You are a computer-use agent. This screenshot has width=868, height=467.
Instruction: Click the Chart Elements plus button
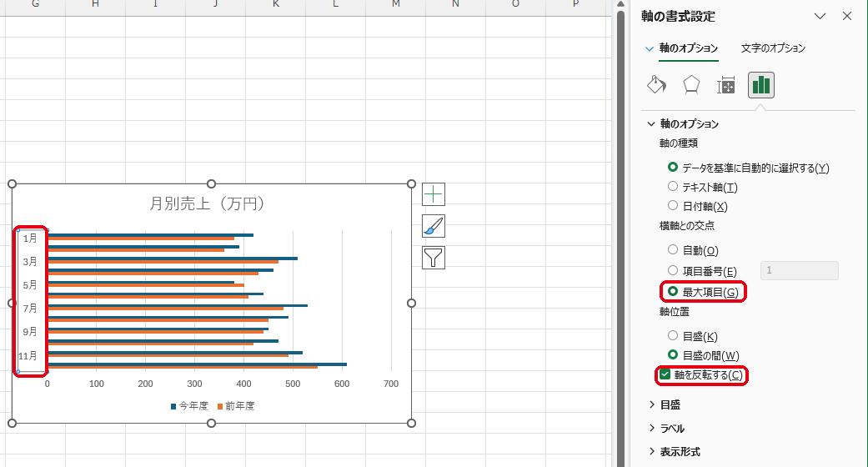(434, 194)
